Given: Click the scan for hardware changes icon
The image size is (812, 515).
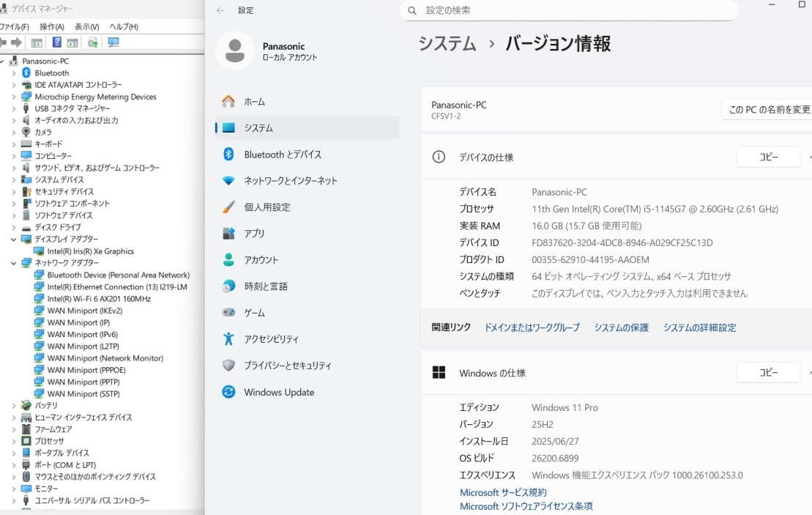Looking at the screenshot, I should [113, 42].
